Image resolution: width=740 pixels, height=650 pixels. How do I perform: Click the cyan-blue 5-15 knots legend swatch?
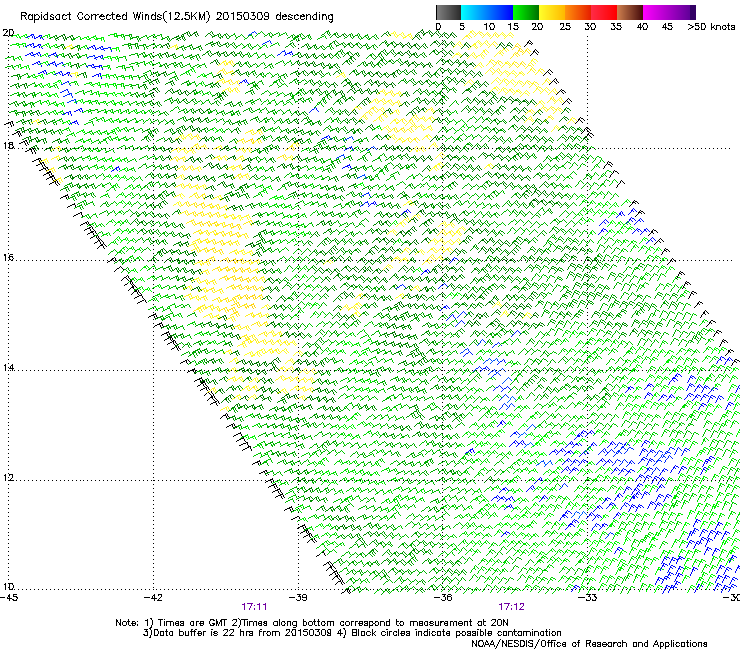[x=487, y=12]
